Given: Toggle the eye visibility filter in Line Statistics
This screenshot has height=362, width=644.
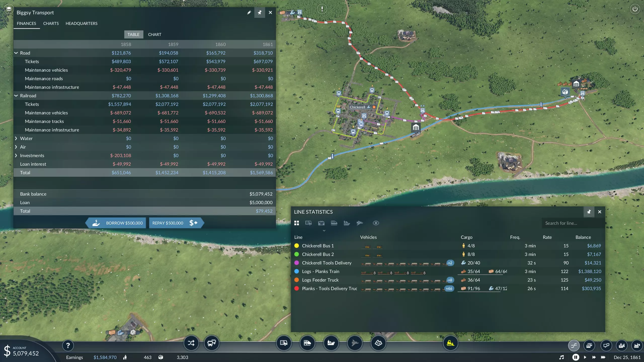Looking at the screenshot, I should click(x=376, y=223).
